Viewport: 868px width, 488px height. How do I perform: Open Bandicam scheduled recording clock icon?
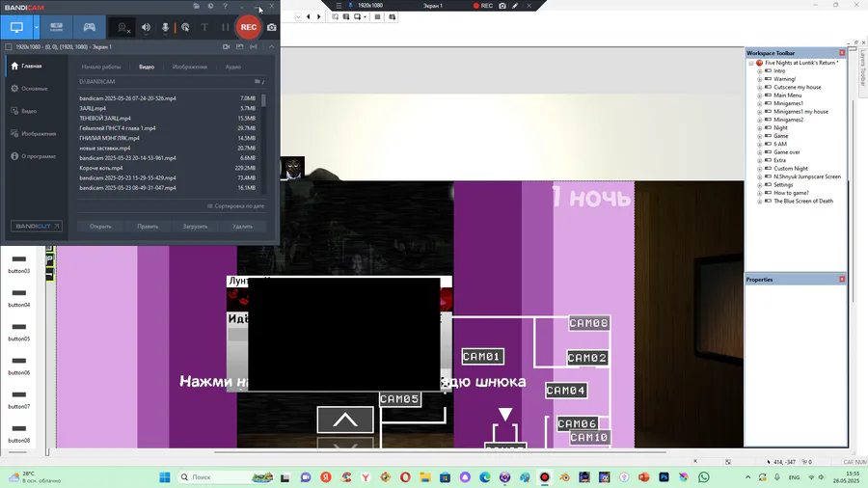tap(210, 6)
